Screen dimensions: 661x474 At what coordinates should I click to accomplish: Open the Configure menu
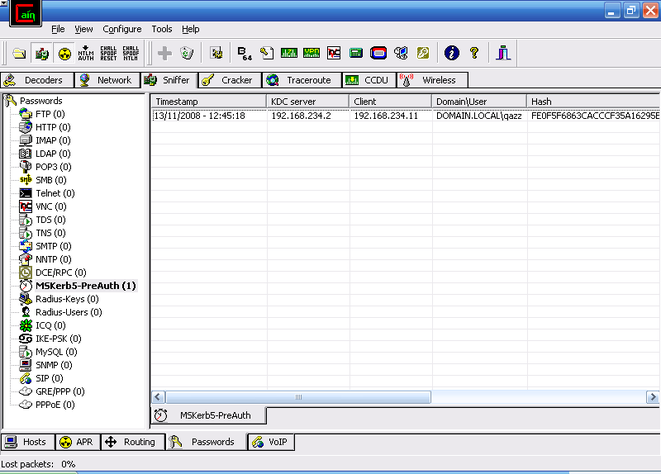pos(122,29)
